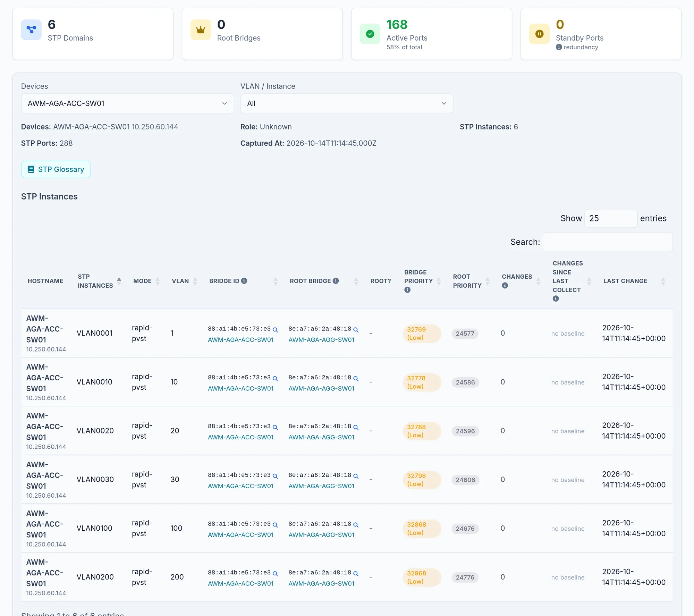This screenshot has height=616, width=694.
Task: Click Changes Since Last Collect info icon
Action: pos(556,298)
